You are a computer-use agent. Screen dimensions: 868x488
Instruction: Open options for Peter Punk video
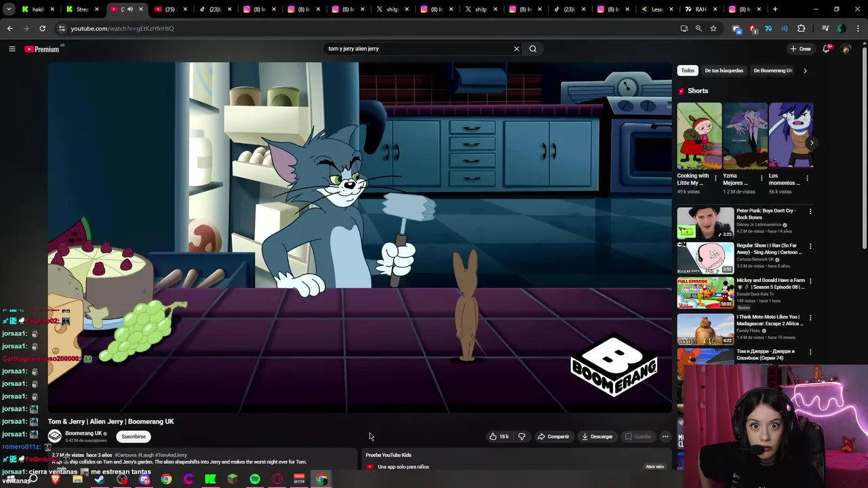coord(810,211)
